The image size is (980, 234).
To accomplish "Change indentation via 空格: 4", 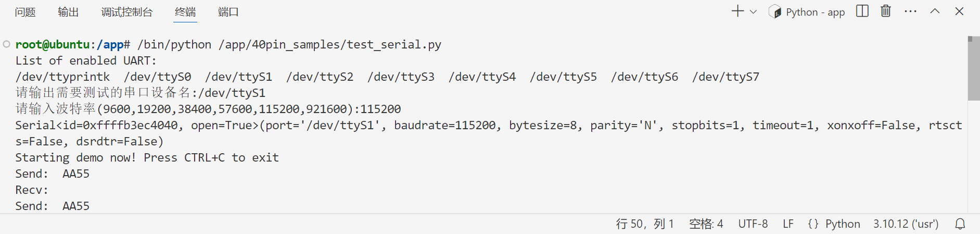I will (x=706, y=224).
